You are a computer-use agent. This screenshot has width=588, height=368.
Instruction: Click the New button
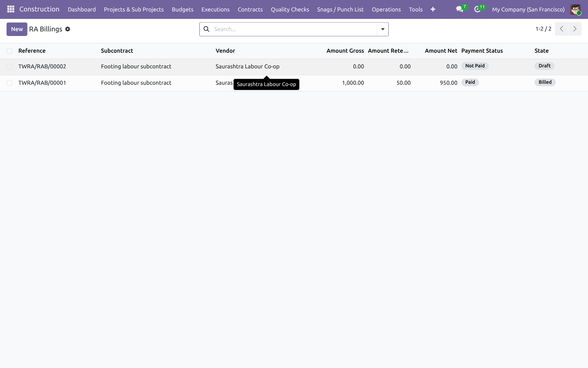pyautogui.click(x=17, y=29)
